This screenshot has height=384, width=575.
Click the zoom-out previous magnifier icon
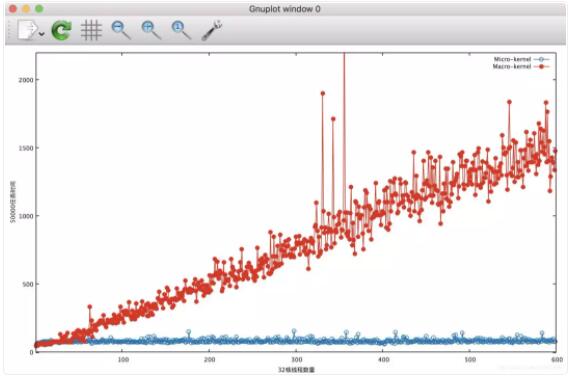121,30
